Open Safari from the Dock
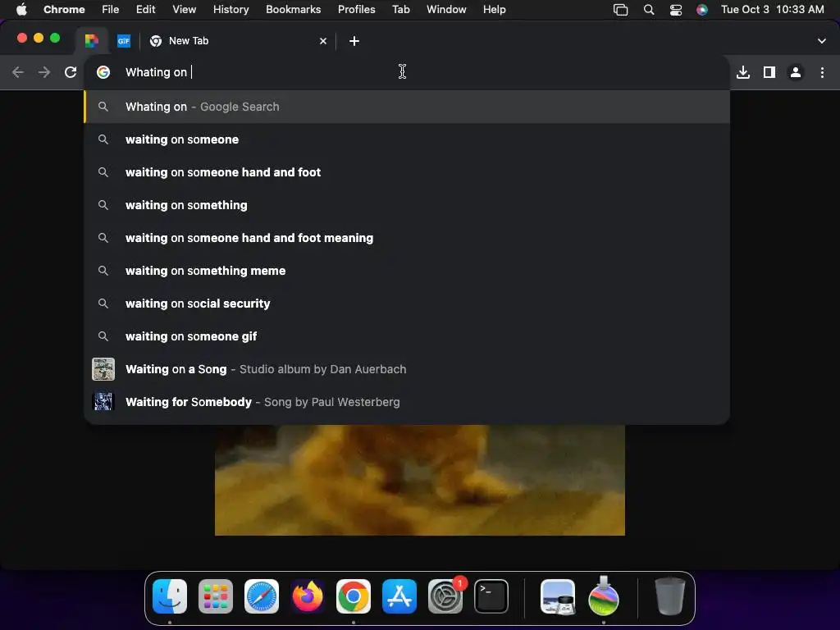 click(x=262, y=596)
